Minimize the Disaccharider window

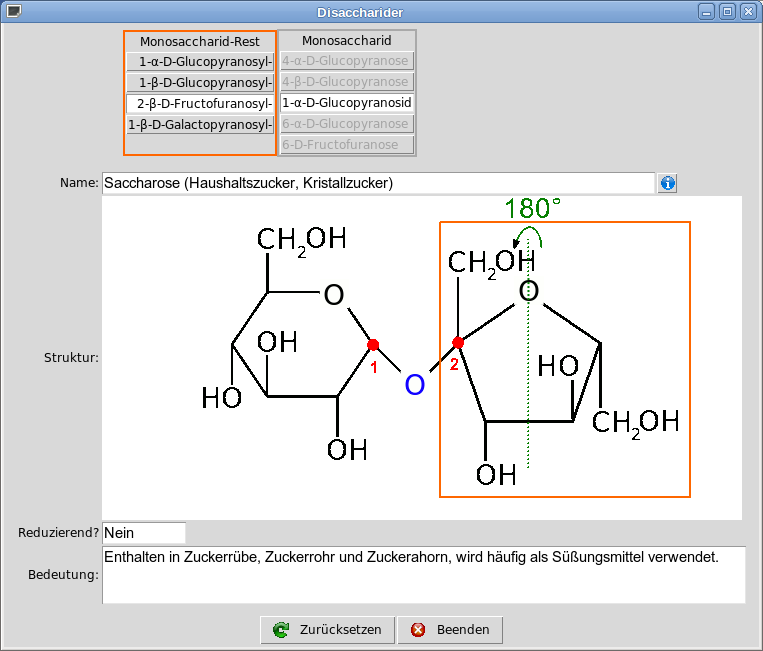[707, 12]
